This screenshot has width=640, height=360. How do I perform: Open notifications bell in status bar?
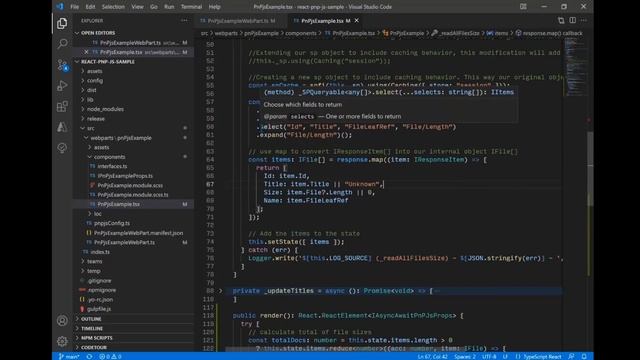tap(584, 356)
